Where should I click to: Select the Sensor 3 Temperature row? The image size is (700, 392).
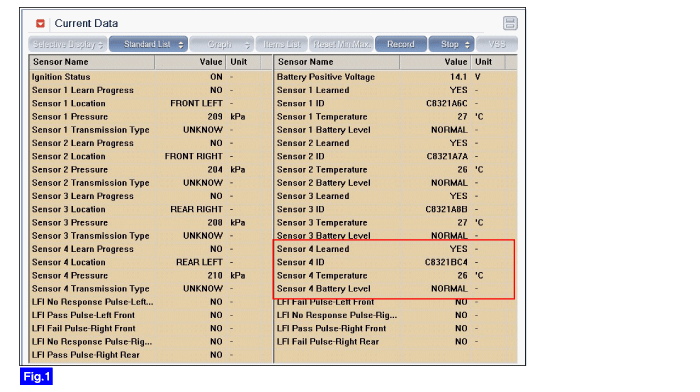pos(396,223)
